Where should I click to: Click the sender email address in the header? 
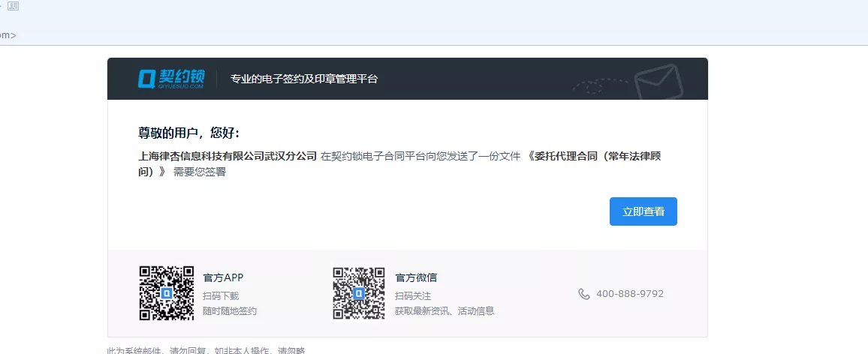click(x=8, y=34)
